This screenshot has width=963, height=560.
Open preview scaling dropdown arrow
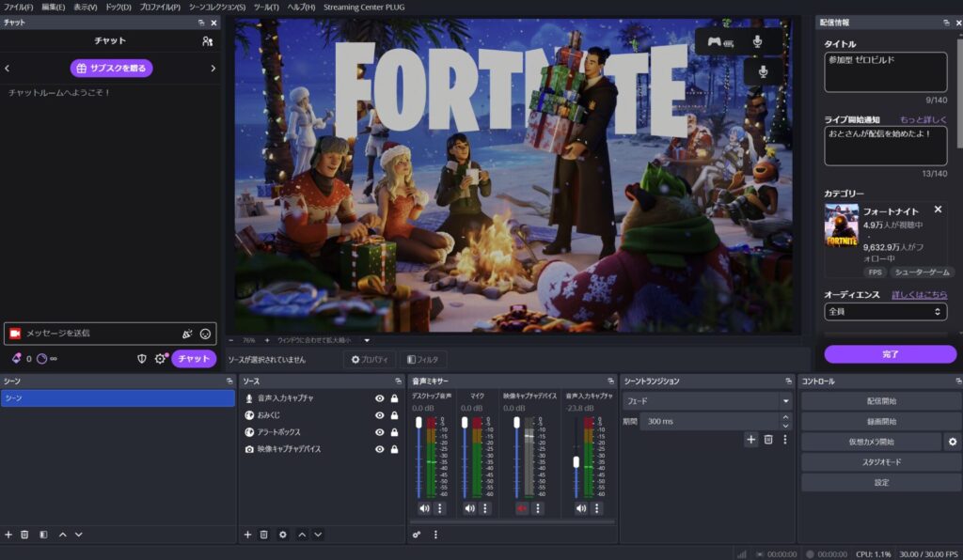point(367,340)
